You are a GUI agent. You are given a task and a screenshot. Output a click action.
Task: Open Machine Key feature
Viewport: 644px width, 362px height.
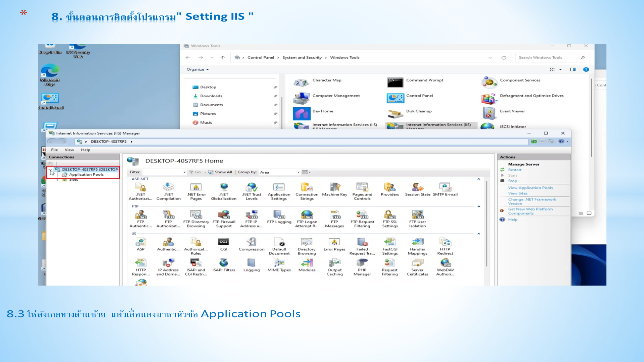pos(335,190)
